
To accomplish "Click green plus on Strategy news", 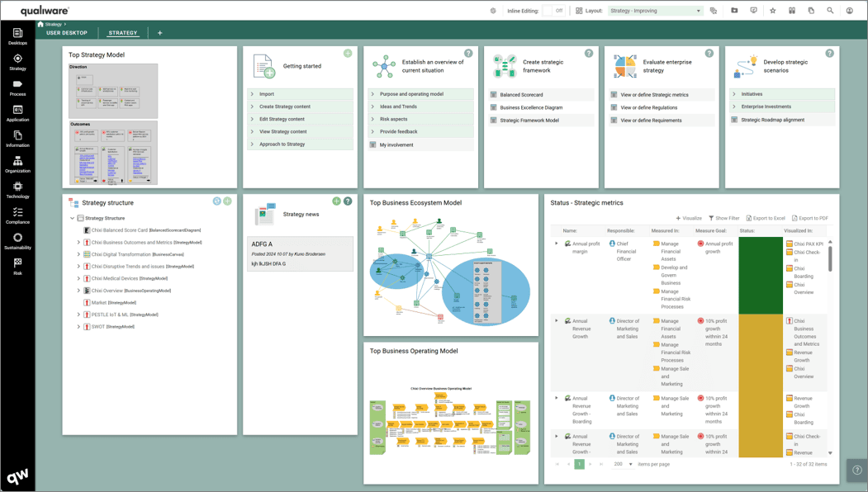I will pos(336,201).
